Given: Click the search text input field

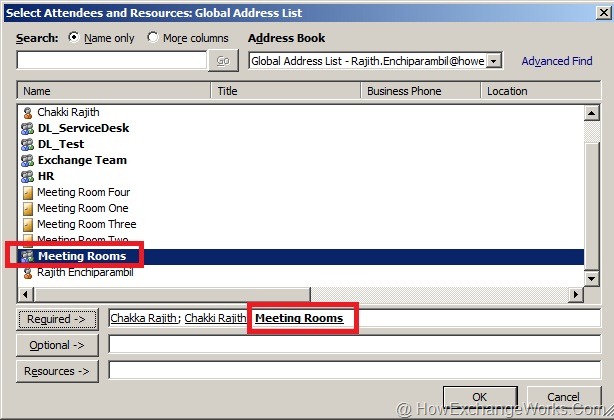Looking at the screenshot, I should coord(112,60).
